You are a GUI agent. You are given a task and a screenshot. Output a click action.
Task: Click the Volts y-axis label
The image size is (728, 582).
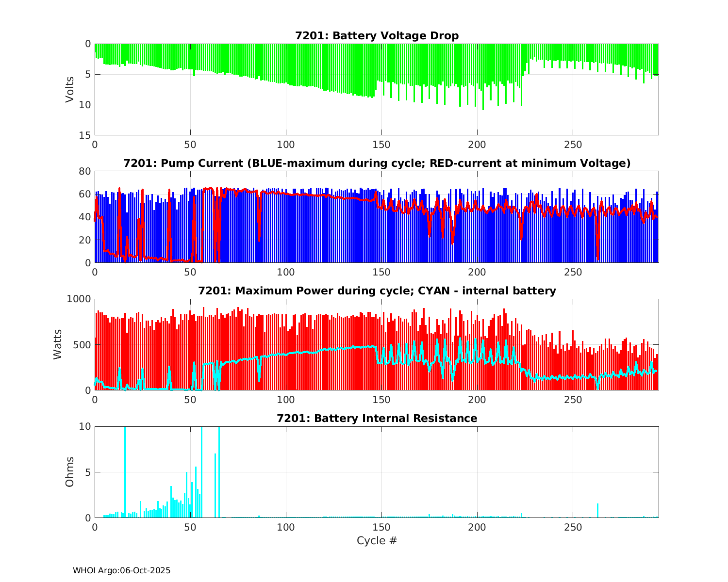click(70, 89)
